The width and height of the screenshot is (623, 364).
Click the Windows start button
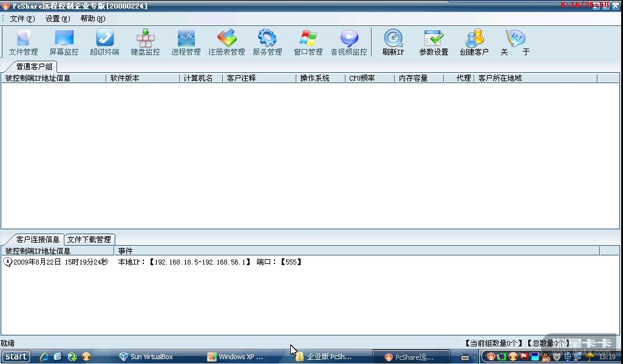16,357
